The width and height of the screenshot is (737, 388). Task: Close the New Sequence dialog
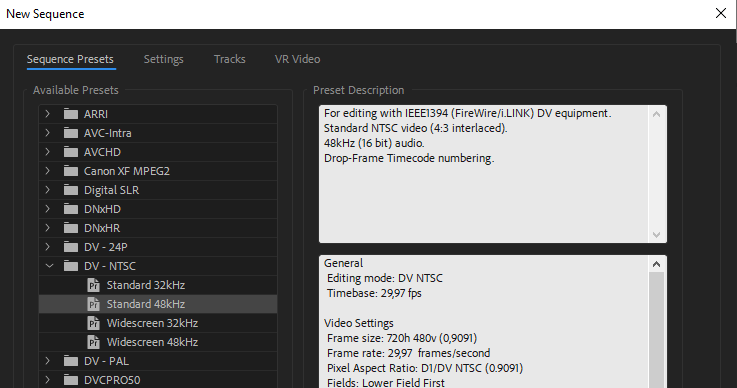point(721,13)
